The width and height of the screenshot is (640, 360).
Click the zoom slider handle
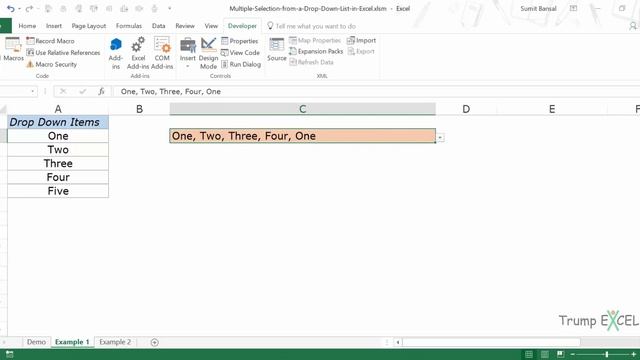607,354
